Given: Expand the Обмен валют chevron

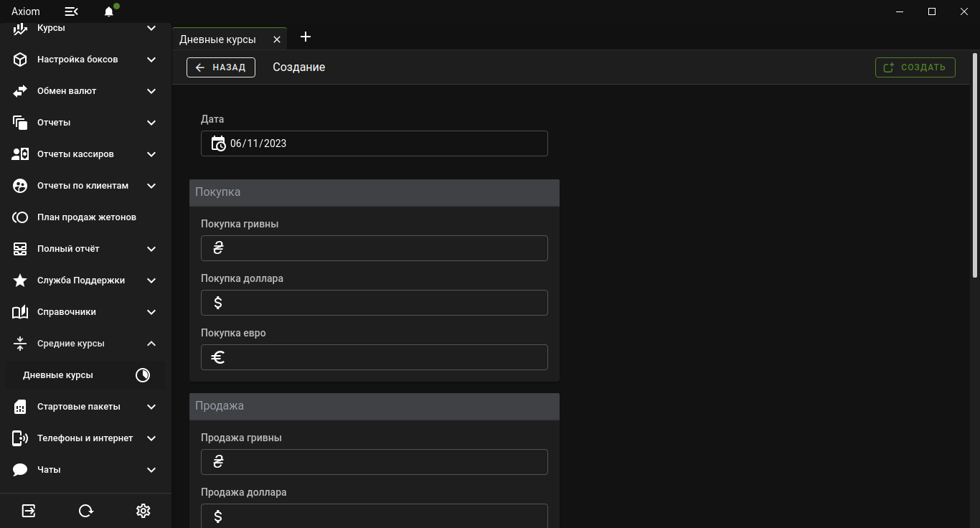Looking at the screenshot, I should [151, 91].
